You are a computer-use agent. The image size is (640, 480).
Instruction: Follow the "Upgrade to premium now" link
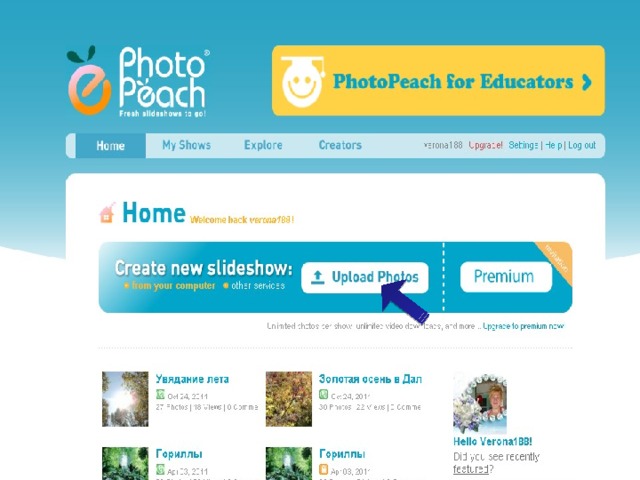[x=523, y=326]
